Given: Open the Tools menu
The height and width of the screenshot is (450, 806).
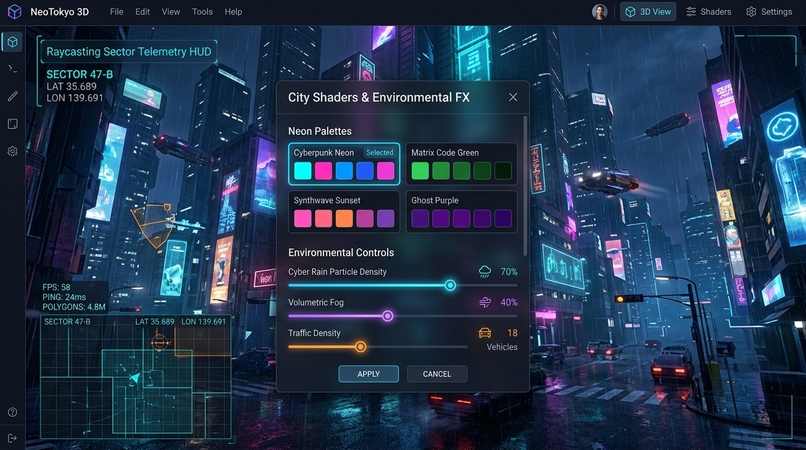Looking at the screenshot, I should (x=202, y=11).
